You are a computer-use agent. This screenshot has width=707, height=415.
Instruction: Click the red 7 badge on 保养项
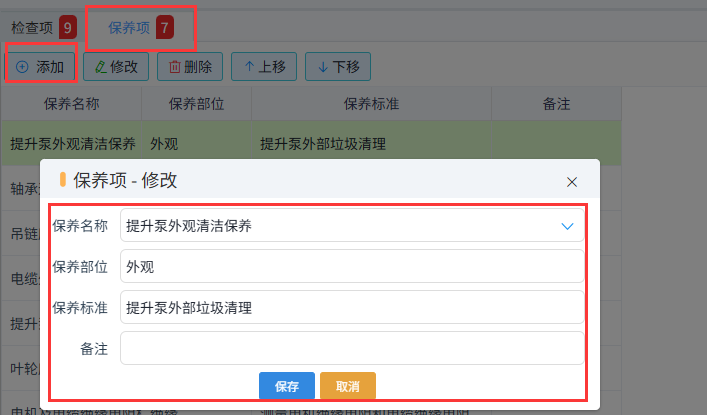(165, 28)
